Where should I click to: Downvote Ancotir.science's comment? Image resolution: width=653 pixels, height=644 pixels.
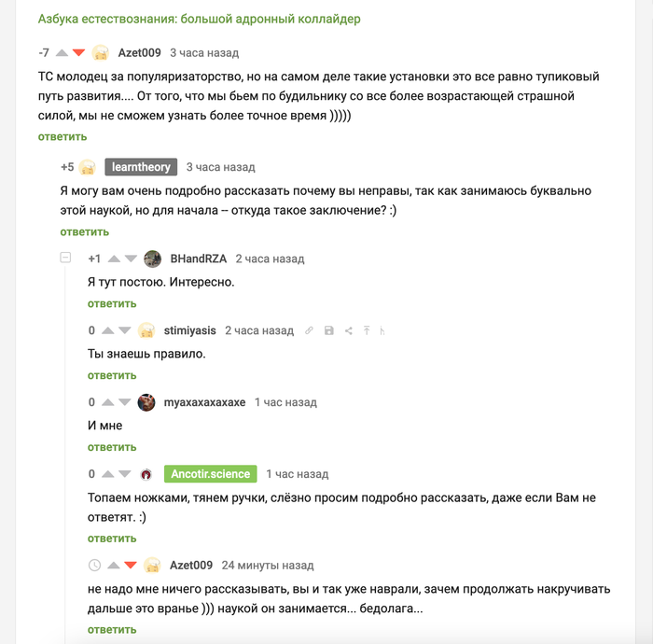pyautogui.click(x=126, y=474)
